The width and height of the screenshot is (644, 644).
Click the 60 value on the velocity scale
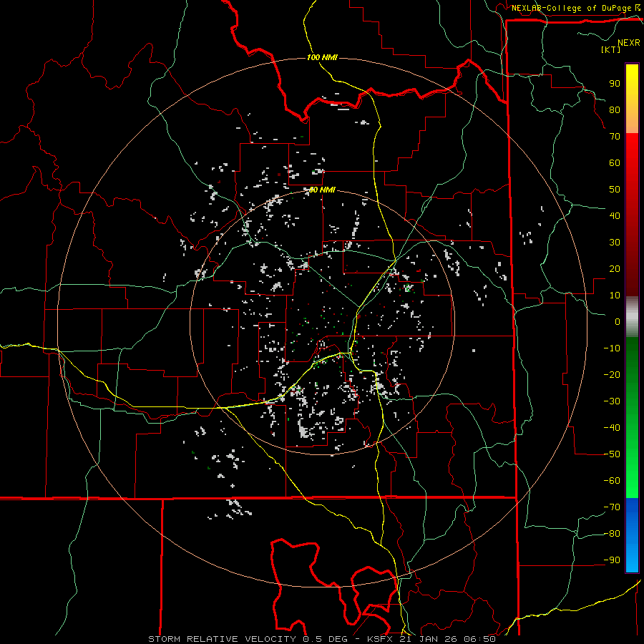615,162
